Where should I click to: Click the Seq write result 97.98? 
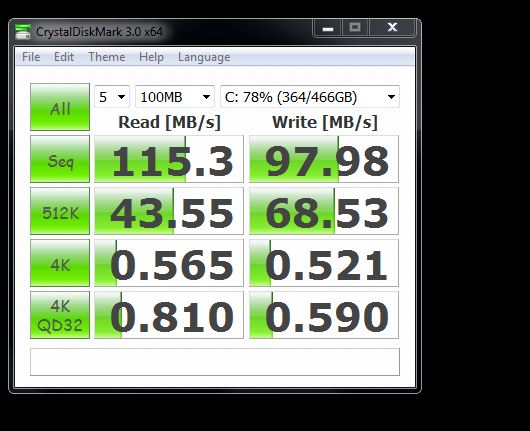[324, 159]
